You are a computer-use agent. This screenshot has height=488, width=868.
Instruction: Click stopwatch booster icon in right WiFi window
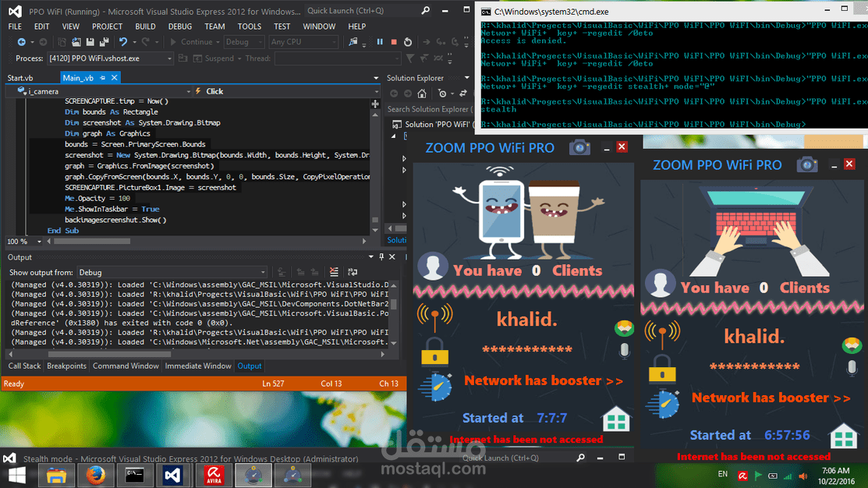tap(664, 403)
